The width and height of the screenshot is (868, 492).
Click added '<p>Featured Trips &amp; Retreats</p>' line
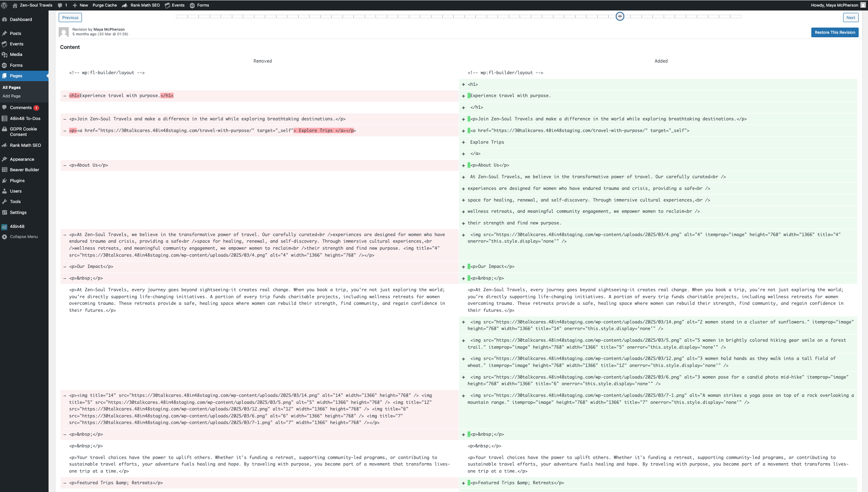click(658, 483)
